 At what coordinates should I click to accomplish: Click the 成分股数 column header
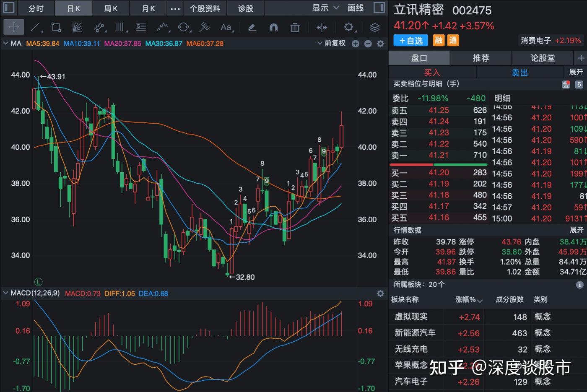click(x=509, y=299)
